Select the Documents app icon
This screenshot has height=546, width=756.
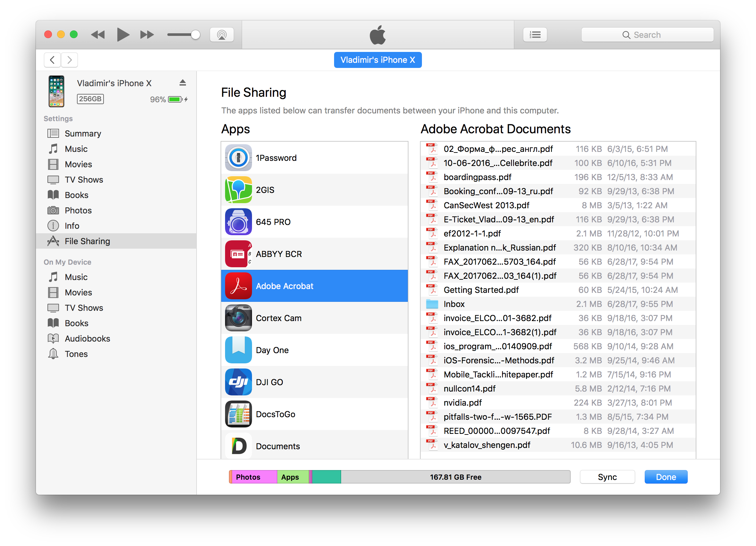click(238, 446)
